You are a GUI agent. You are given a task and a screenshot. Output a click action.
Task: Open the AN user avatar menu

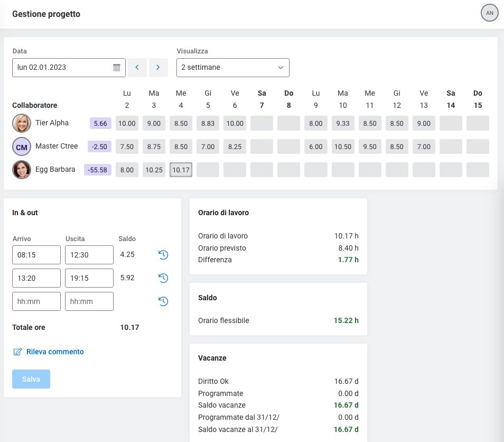tap(489, 13)
